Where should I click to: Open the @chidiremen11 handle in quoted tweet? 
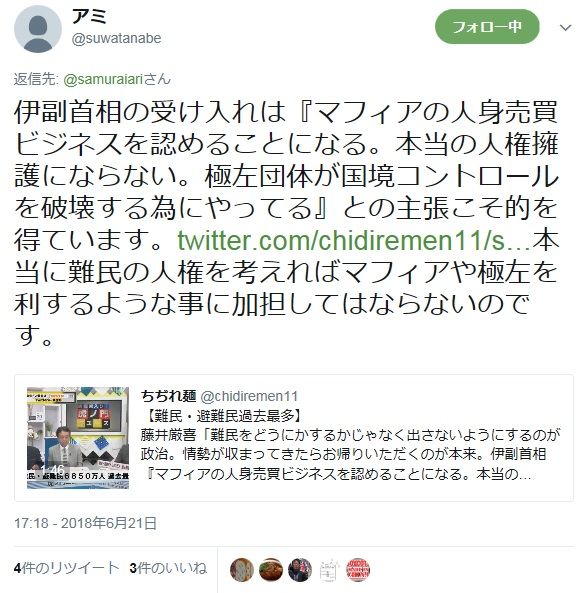pyautogui.click(x=249, y=396)
